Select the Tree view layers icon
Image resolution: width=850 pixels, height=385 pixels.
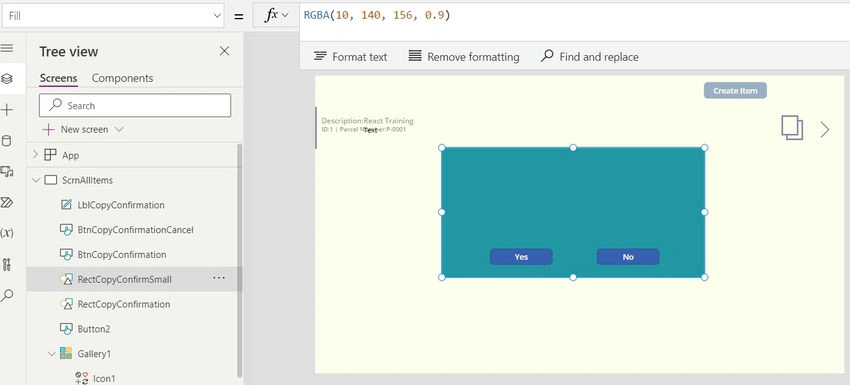(x=7, y=79)
